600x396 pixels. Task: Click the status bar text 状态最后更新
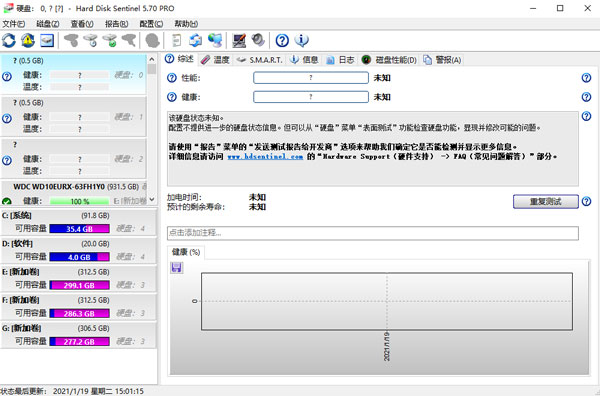[23, 391]
